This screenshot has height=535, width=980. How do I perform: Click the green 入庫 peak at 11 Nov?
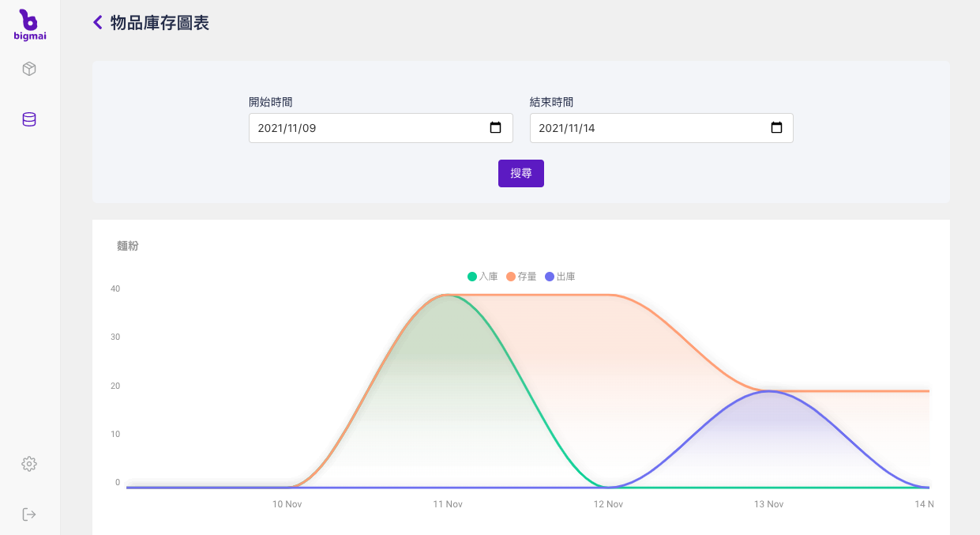point(448,295)
